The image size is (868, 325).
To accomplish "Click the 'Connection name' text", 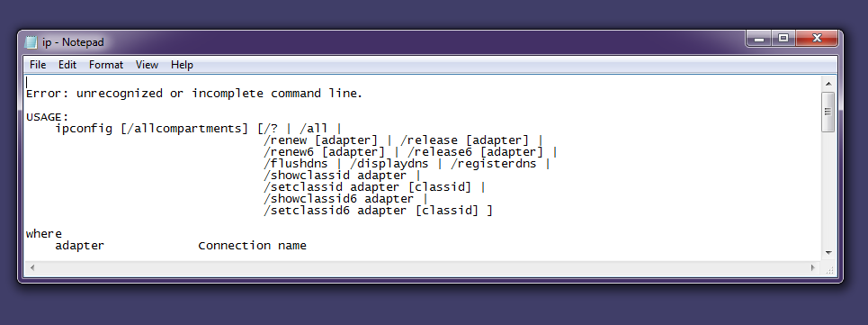I will [253, 245].
